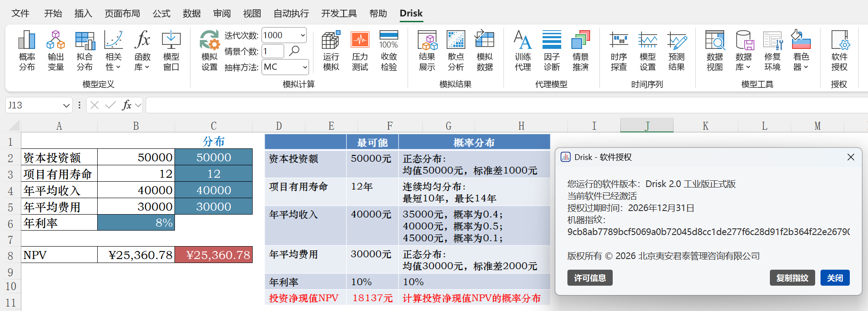Select the red NPV cell C8

[214, 255]
